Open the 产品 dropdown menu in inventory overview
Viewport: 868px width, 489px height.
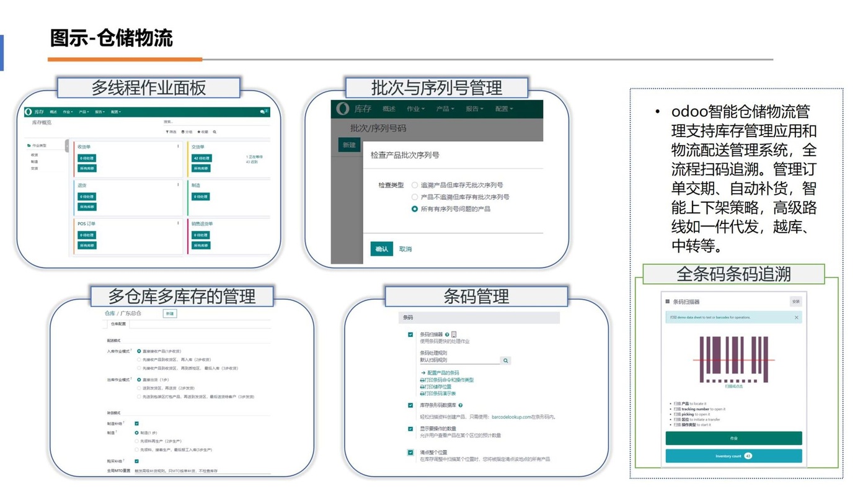(84, 112)
